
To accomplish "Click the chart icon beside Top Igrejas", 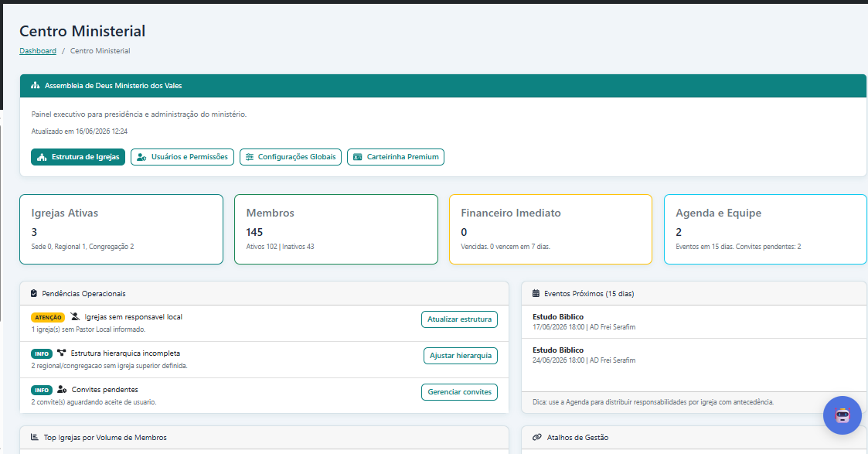I will pyautogui.click(x=34, y=438).
